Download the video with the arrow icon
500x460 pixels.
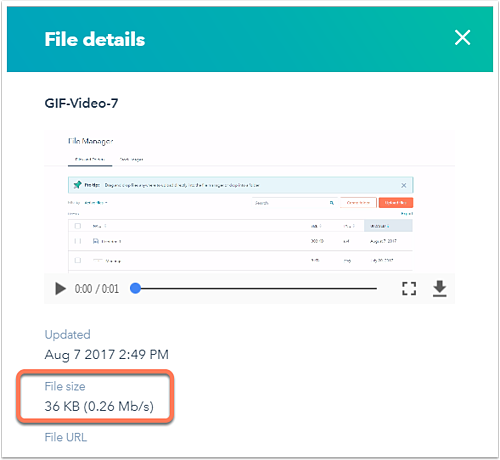[440, 289]
